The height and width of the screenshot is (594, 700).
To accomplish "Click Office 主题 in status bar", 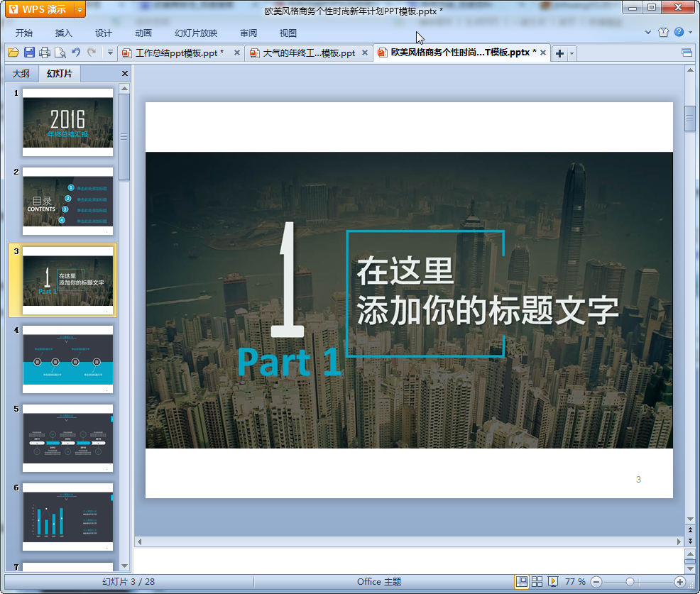I will coord(379,581).
